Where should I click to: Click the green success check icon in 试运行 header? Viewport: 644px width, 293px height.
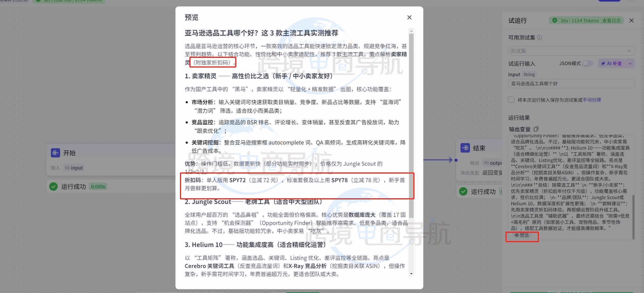point(555,20)
